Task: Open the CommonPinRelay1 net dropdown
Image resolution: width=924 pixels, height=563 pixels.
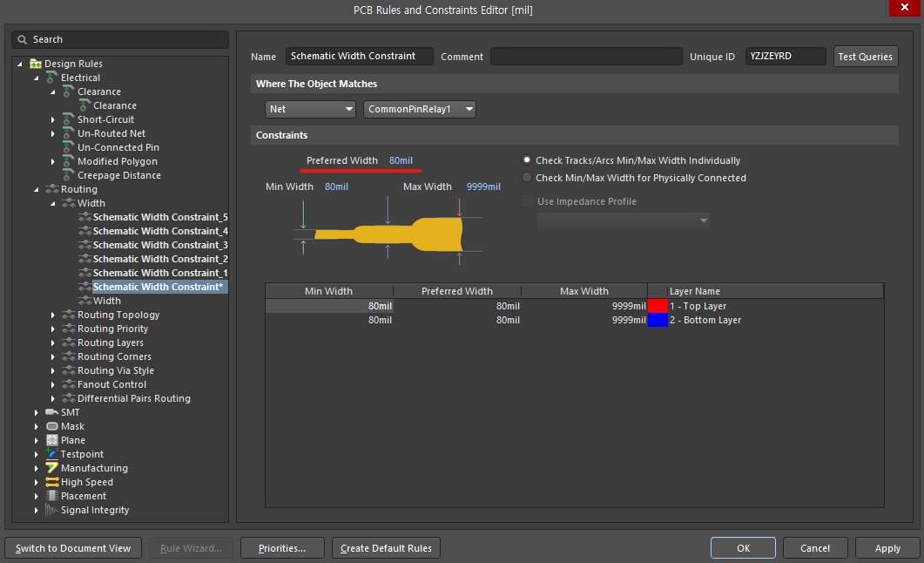Action: click(x=420, y=109)
